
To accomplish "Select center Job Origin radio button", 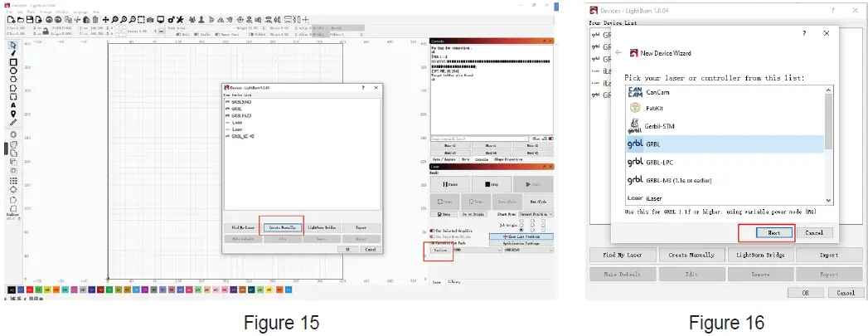I will (x=532, y=226).
